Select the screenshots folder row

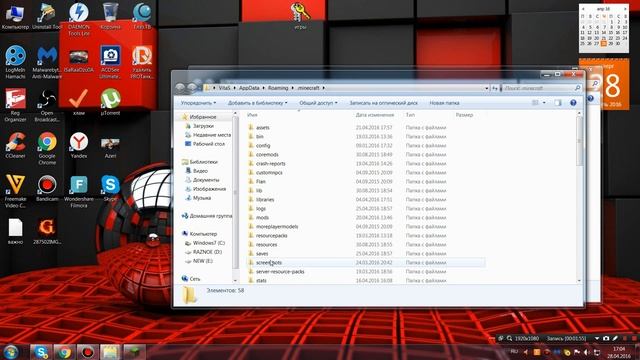[x=366, y=262]
